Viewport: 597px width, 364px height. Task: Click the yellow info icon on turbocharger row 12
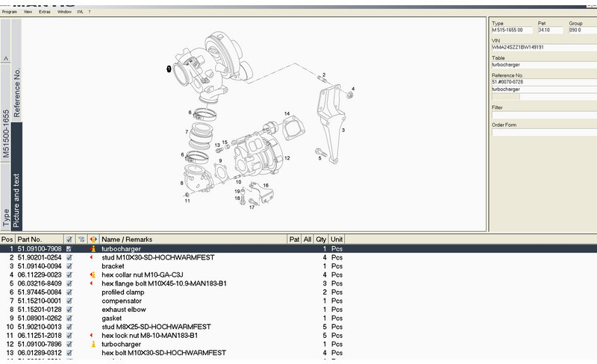coord(93,345)
